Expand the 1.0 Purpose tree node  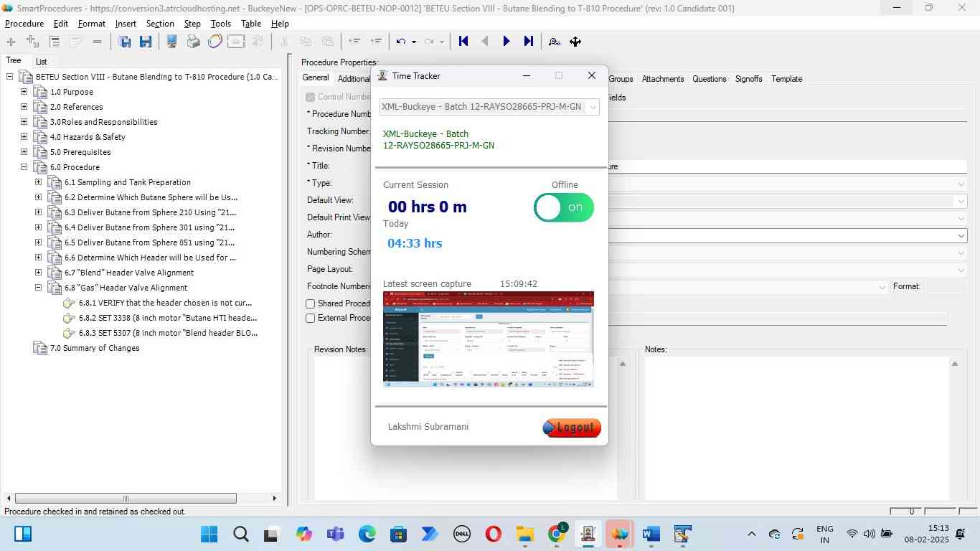(24, 92)
